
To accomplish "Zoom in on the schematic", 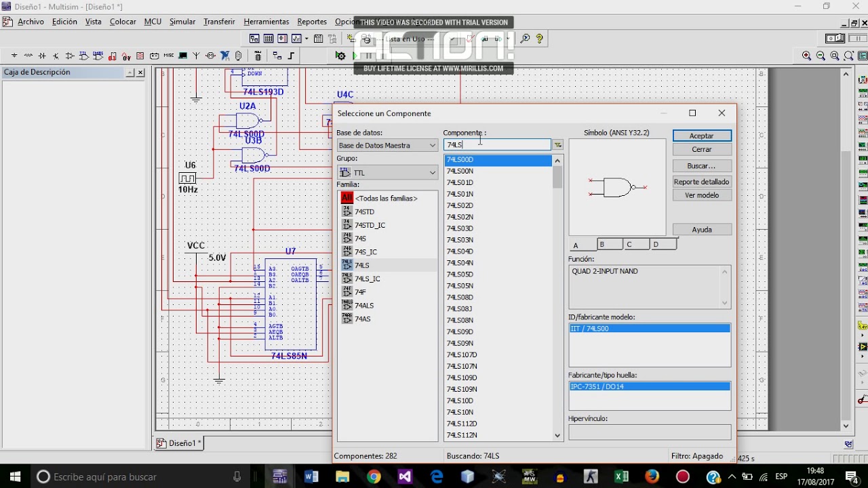I will click(x=806, y=56).
